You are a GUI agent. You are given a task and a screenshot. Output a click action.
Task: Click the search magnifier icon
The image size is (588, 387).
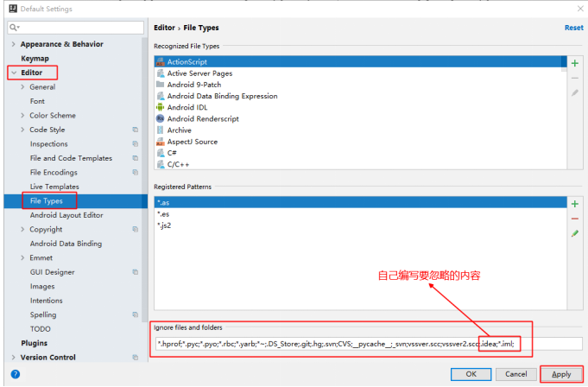coord(15,28)
